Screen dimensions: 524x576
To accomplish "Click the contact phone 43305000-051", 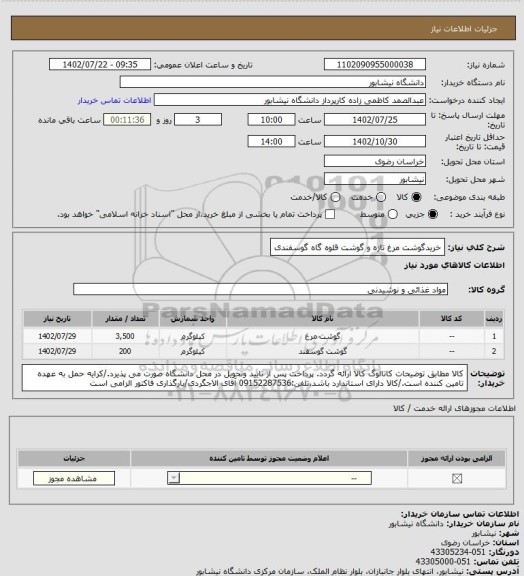I will coord(443,561).
